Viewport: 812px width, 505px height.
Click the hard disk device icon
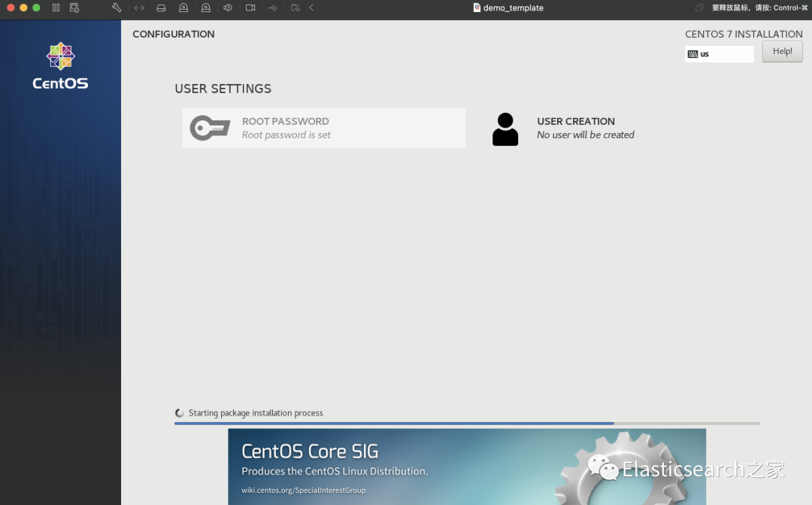tap(162, 8)
